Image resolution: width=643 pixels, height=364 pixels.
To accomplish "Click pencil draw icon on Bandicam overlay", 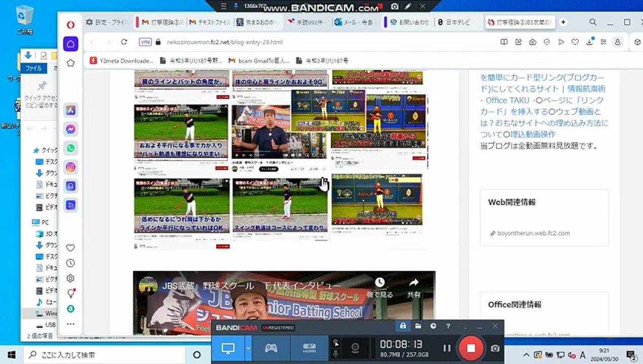I will coord(407,6).
